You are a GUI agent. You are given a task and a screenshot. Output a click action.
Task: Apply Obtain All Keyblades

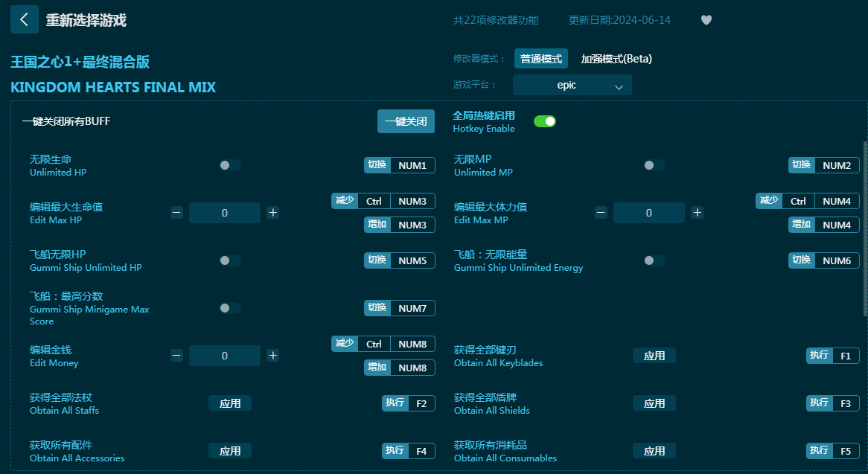tap(654, 356)
